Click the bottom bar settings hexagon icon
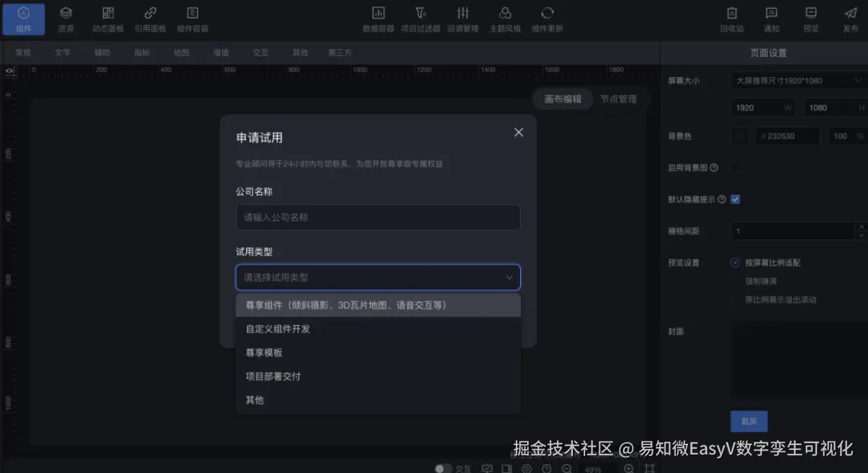The width and height of the screenshot is (868, 473). click(x=526, y=468)
